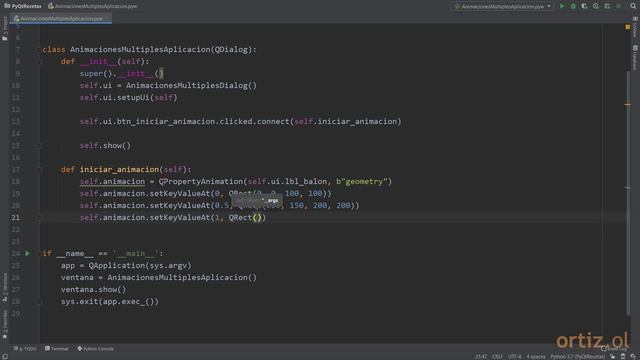Image resolution: width=640 pixels, height=360 pixels.
Task: Click setupUi on line 11
Action: point(133,98)
